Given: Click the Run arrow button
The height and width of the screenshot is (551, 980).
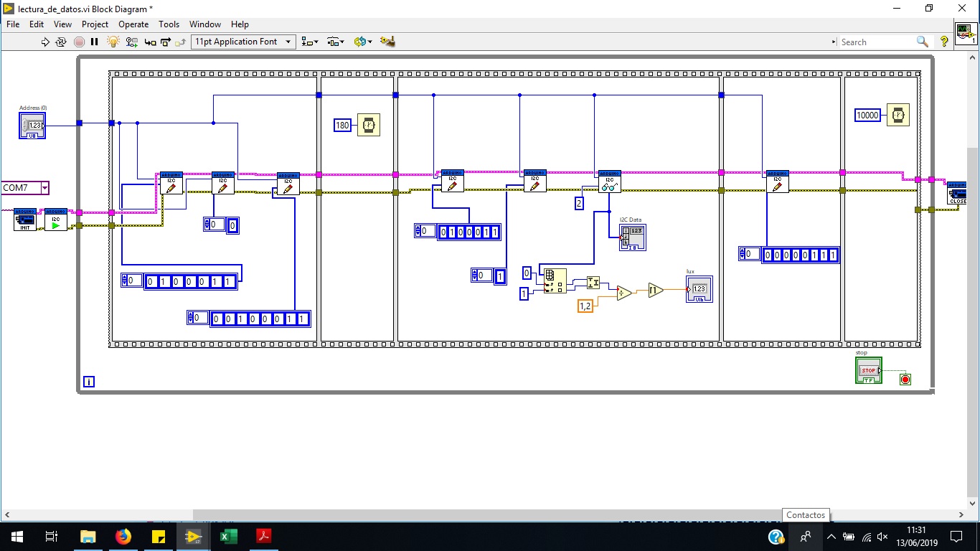Looking at the screenshot, I should (46, 42).
